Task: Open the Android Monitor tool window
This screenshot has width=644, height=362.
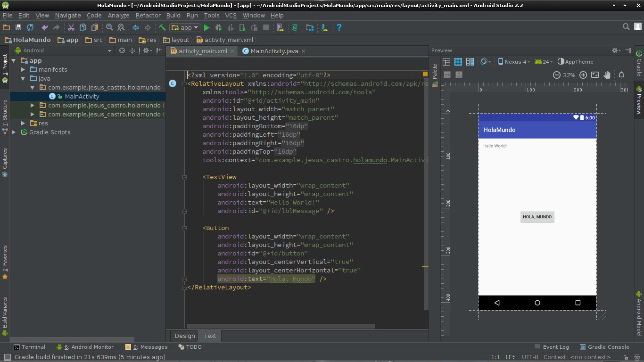Action: (85, 347)
